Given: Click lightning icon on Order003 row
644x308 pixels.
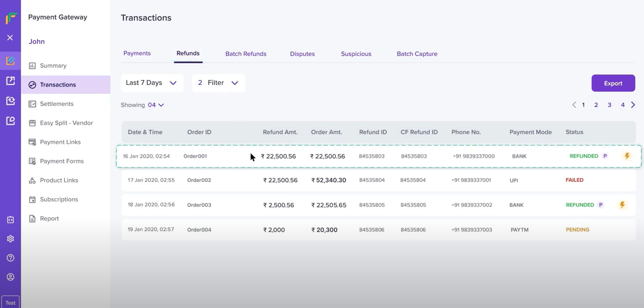Looking at the screenshot, I should pyautogui.click(x=622, y=205).
